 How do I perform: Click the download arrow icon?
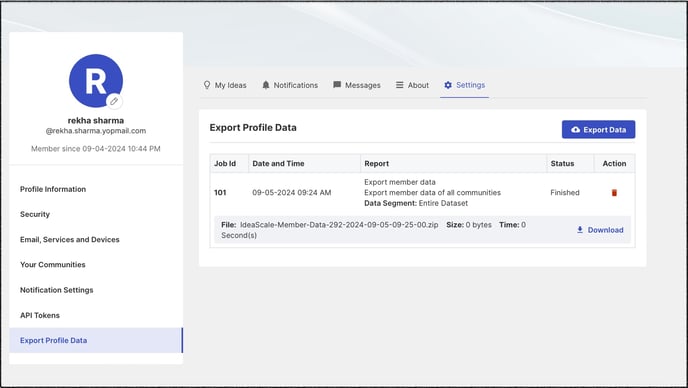[580, 230]
